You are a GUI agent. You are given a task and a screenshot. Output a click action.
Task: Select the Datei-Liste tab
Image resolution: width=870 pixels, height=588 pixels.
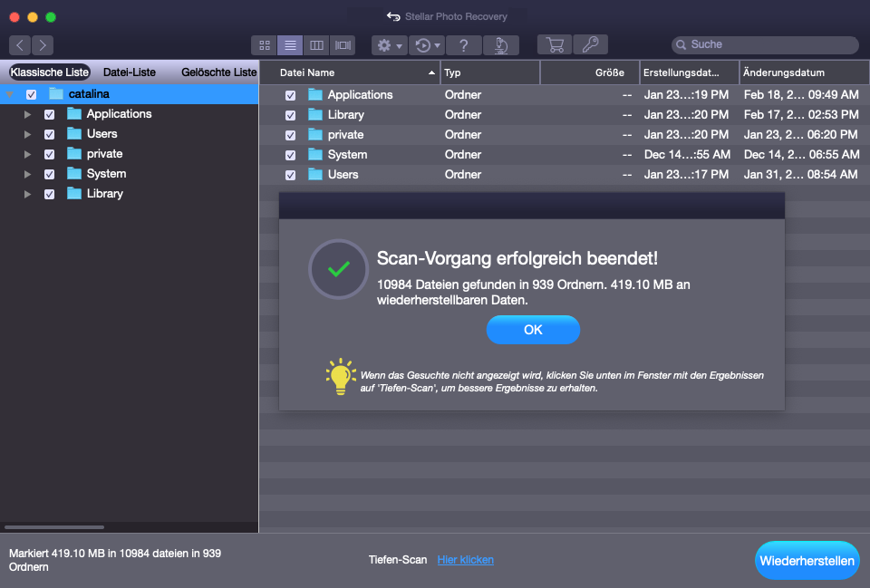click(130, 72)
